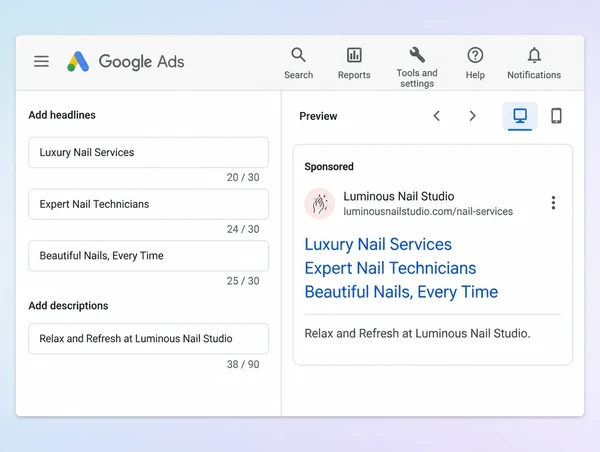Open the hamburger main menu
This screenshot has width=600, height=452.
41,61
